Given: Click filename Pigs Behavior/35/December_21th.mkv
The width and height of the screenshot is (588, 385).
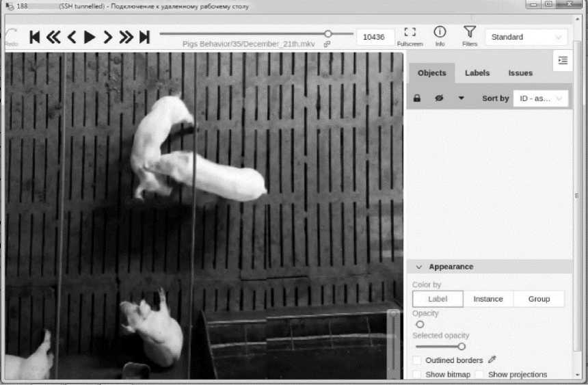Looking at the screenshot, I should [x=249, y=44].
